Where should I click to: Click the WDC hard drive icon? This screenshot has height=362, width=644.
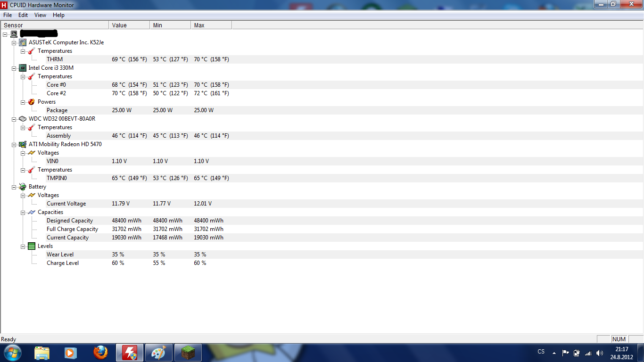pos(23,119)
